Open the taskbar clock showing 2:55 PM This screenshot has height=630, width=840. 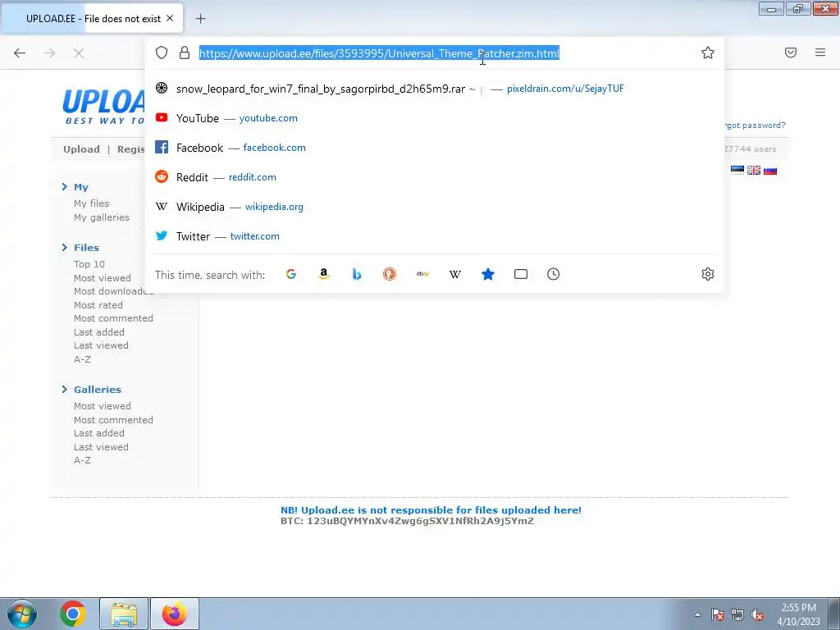click(798, 614)
